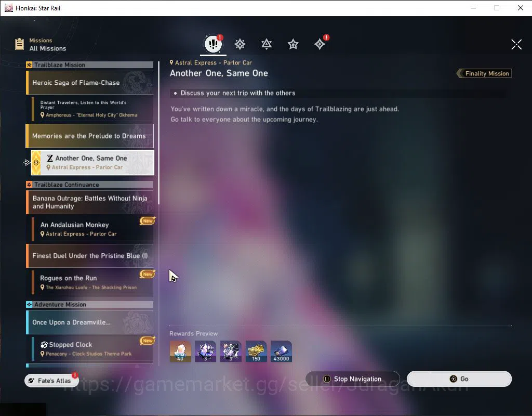Switch to the Trailblaze Mission filter icon
The width and height of the screenshot is (532, 416).
[240, 44]
